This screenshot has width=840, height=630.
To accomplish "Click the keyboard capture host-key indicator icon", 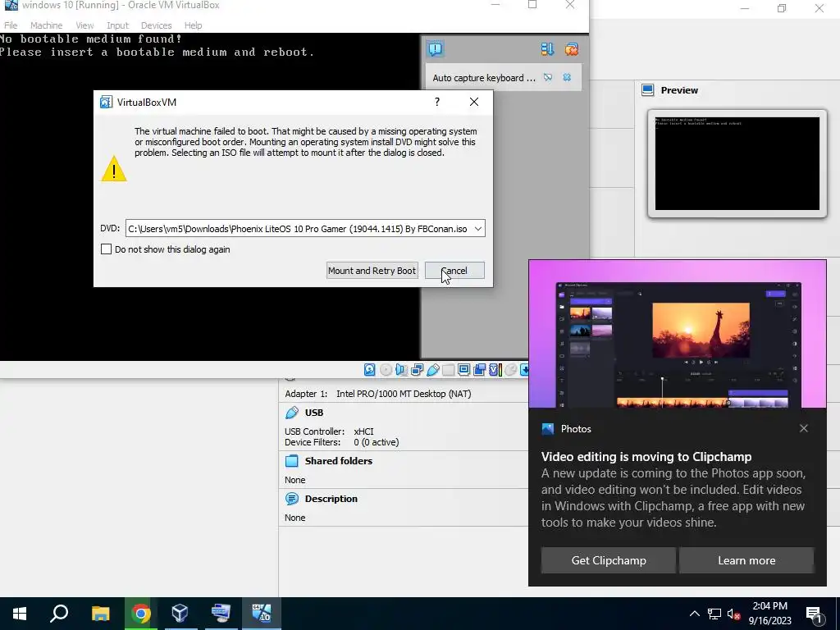I will pos(524,370).
